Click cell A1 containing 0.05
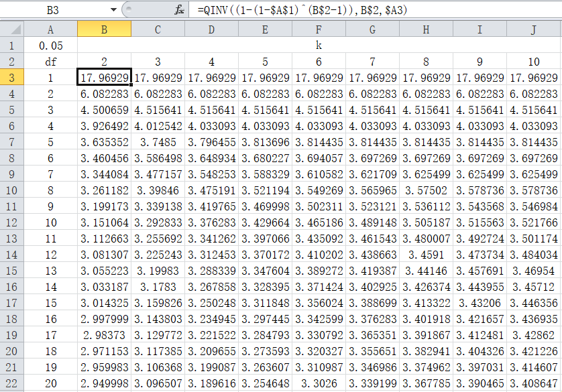562x392 pixels. [x=50, y=45]
